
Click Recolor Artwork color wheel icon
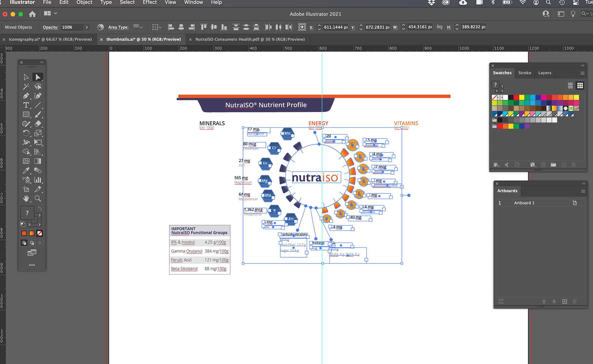click(x=101, y=27)
